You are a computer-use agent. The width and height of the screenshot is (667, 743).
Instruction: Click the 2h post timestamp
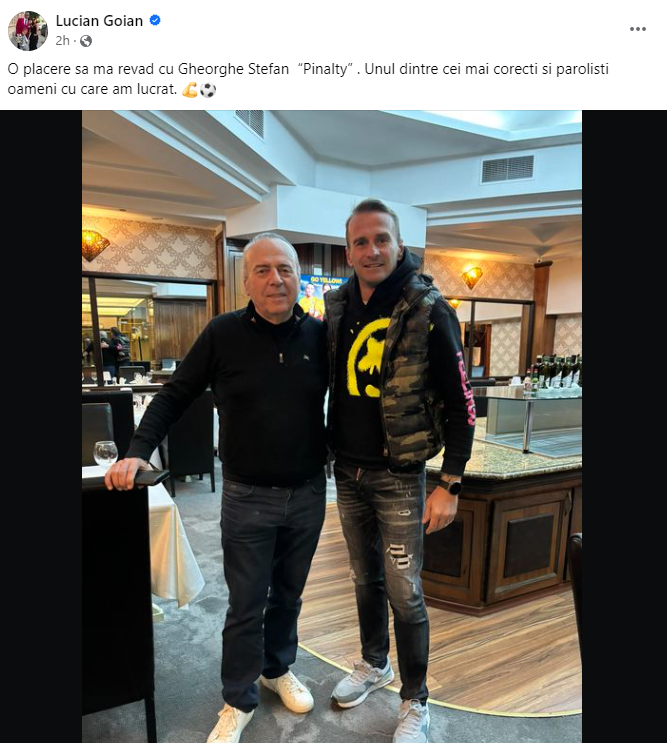click(x=62, y=41)
